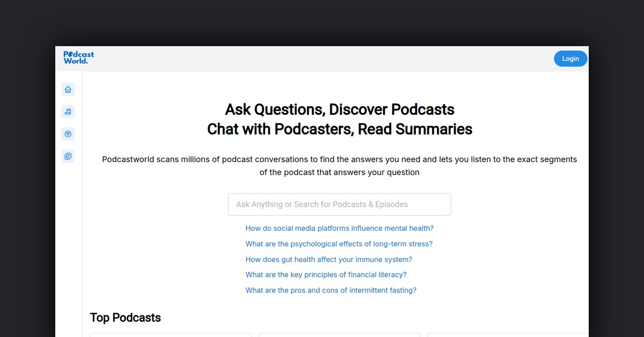Screen dimensions: 644x337
Task: Select the rightmost Top Podcasts card
Action: click(x=507, y=335)
